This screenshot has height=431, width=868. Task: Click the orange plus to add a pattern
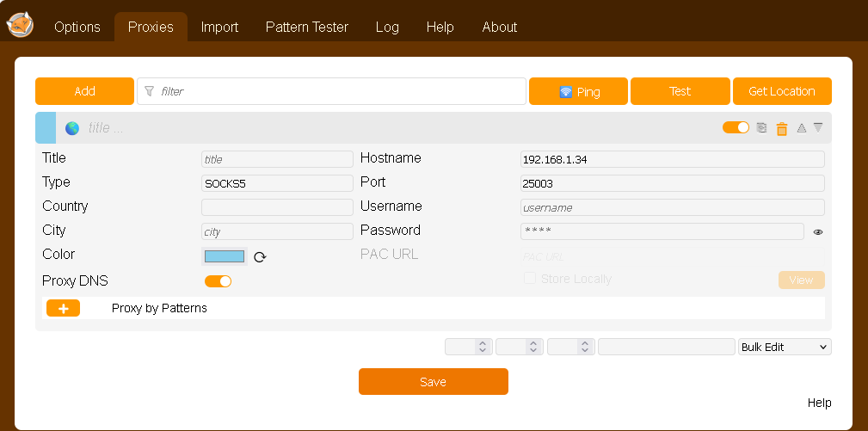[63, 308]
